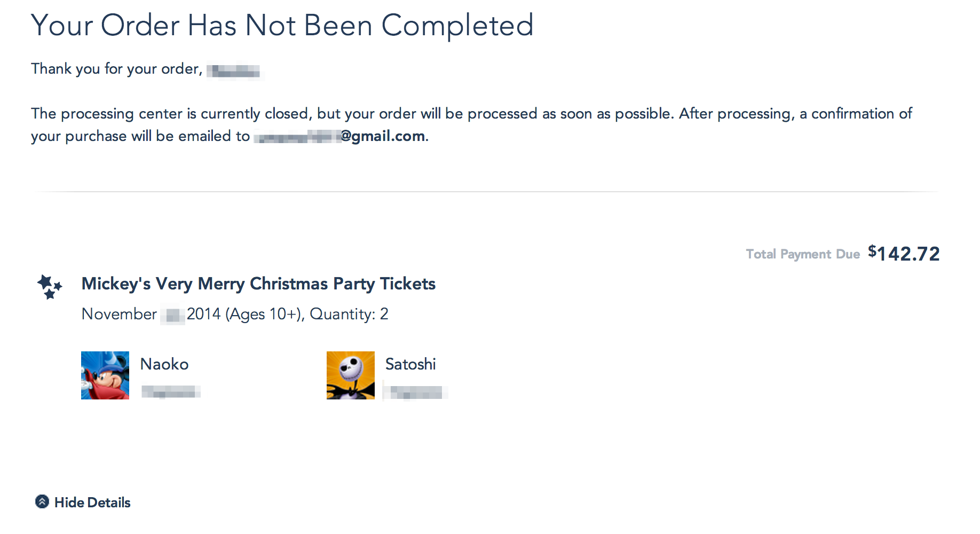
Task: Click the stars icon beside party tickets
Action: click(x=50, y=287)
